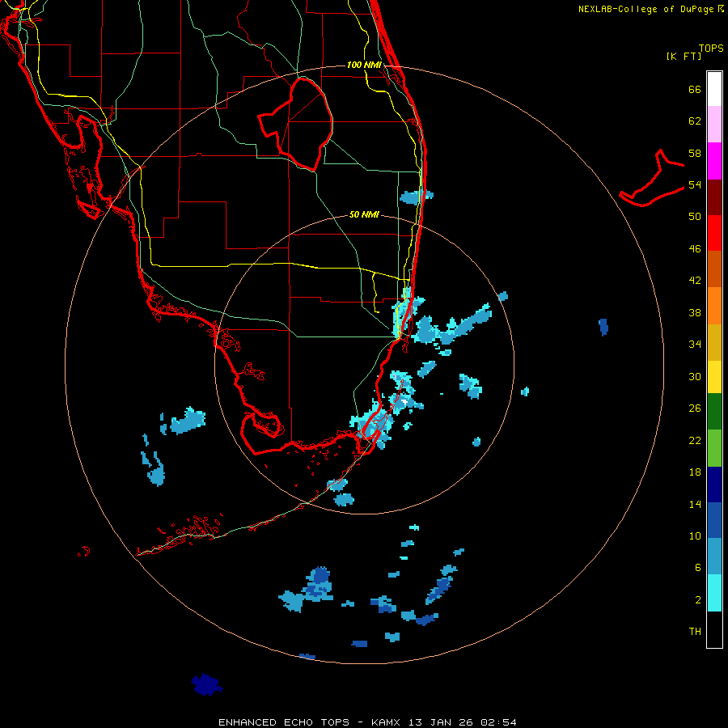Image resolution: width=728 pixels, height=728 pixels.
Task: Click the TH legend label
Action: point(695,632)
